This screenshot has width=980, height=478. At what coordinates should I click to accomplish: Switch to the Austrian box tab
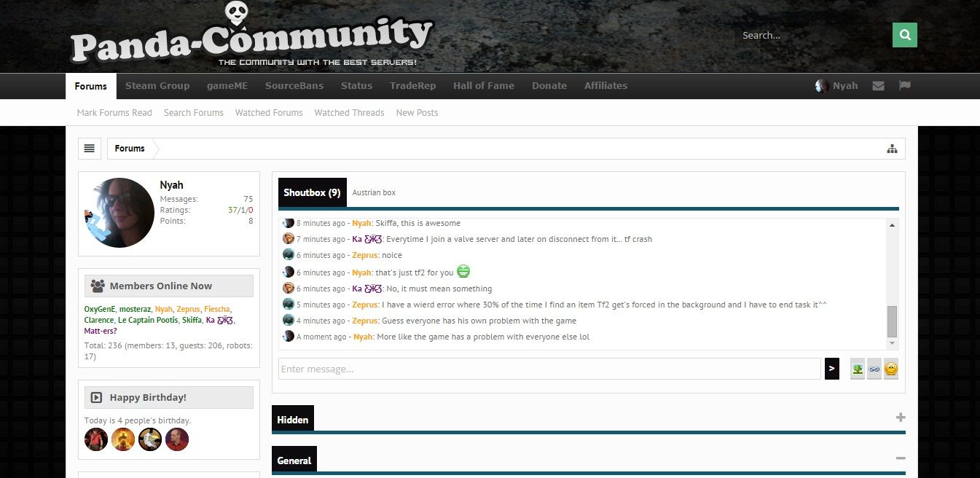pos(374,193)
